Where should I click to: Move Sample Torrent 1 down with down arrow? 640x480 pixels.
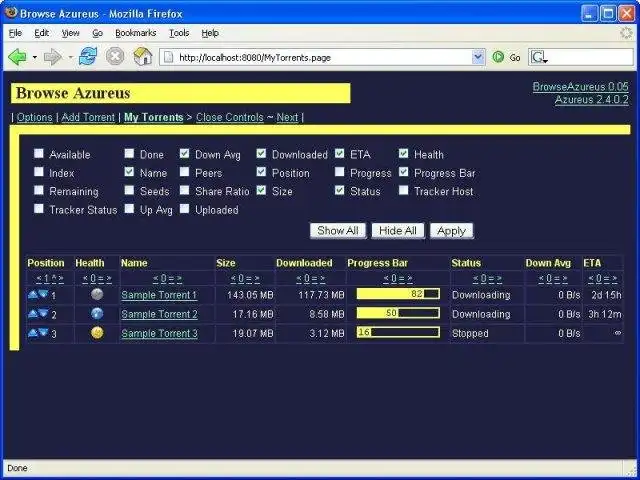coord(43,294)
